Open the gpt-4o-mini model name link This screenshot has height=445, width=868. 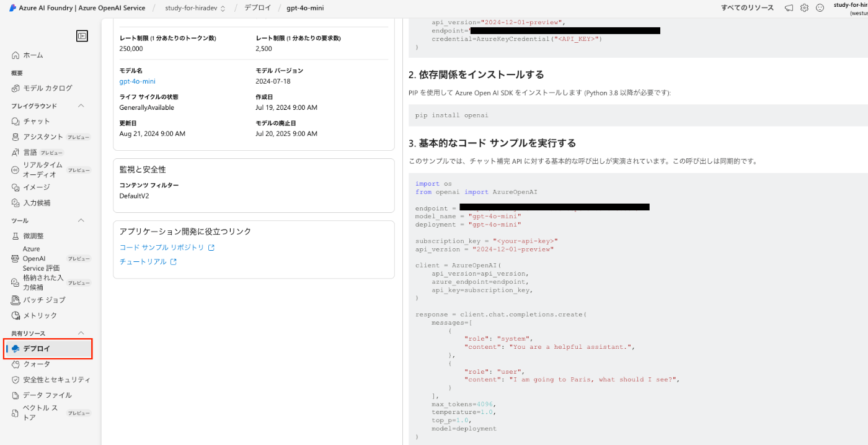tap(137, 81)
